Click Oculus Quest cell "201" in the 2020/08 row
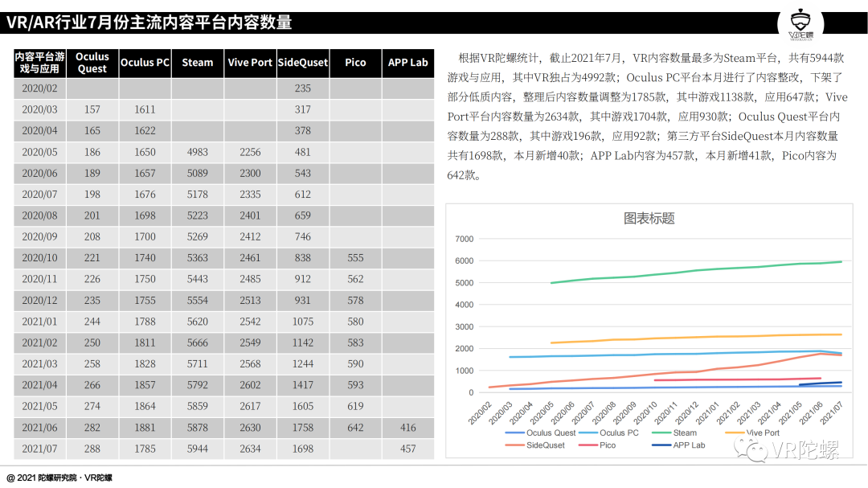Viewport: 868px width, 488px height. 92,215
